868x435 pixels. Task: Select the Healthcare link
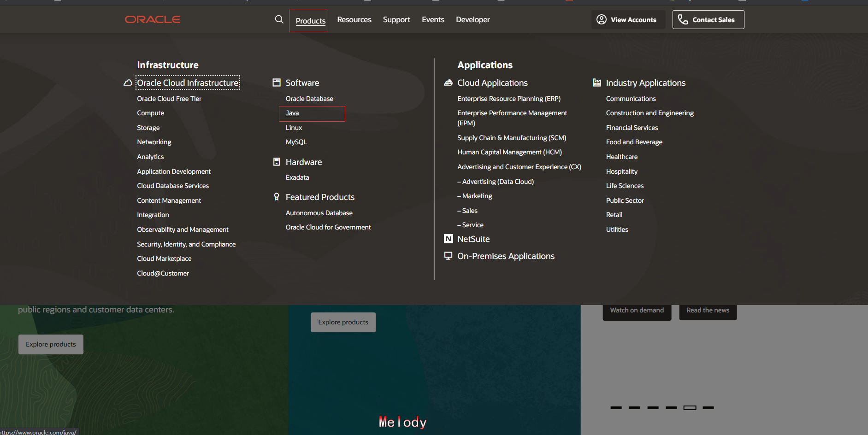pyautogui.click(x=622, y=157)
